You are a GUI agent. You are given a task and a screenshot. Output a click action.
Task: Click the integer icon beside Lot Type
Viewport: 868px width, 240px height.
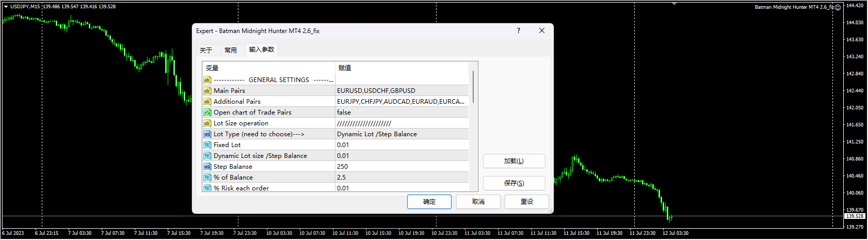tap(207, 134)
